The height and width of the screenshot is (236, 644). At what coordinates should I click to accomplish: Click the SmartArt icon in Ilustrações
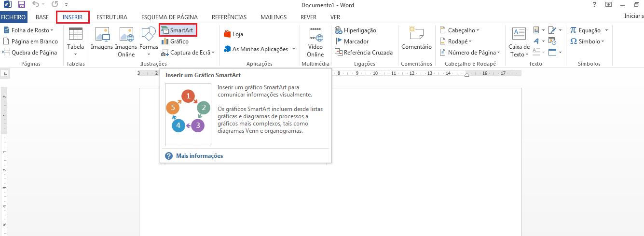tap(165, 30)
